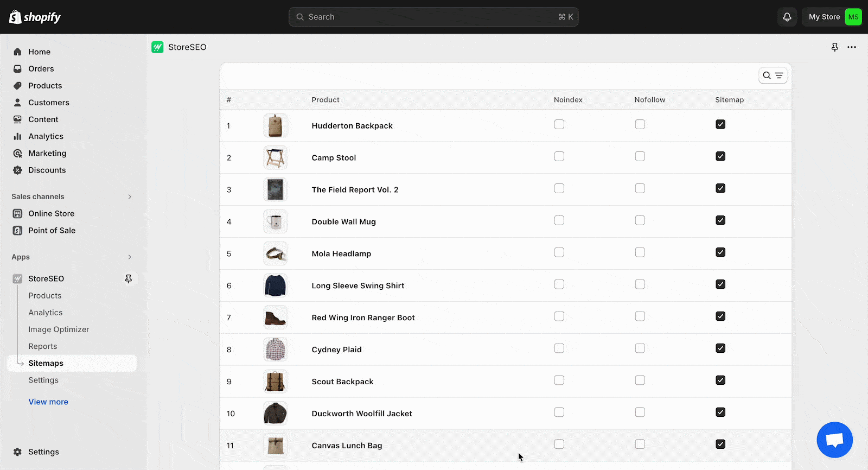Click The Field Report Vol. 2 thumbnail
868x470 pixels.
point(275,189)
